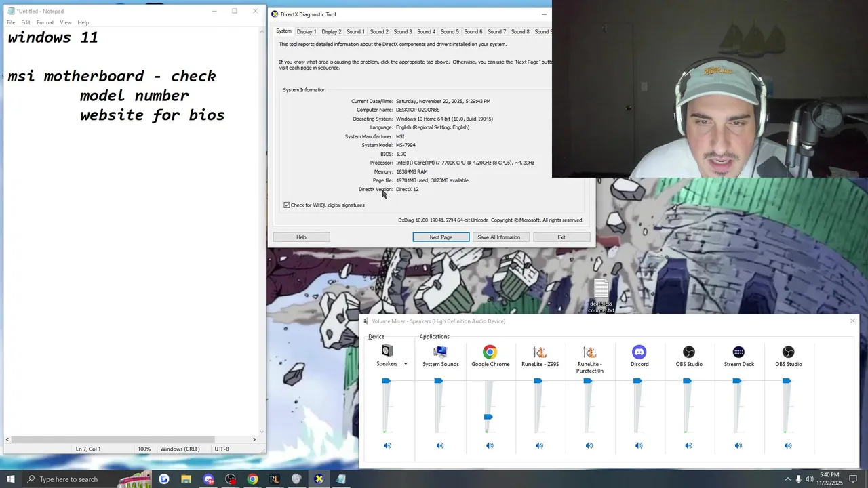Open the Windows Start menu
The width and height of the screenshot is (868, 488).
[x=11, y=479]
